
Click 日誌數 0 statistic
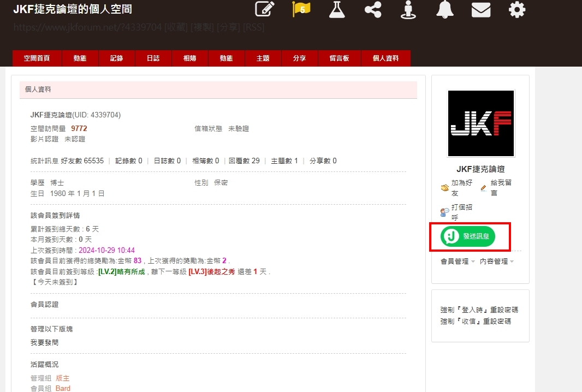point(167,161)
